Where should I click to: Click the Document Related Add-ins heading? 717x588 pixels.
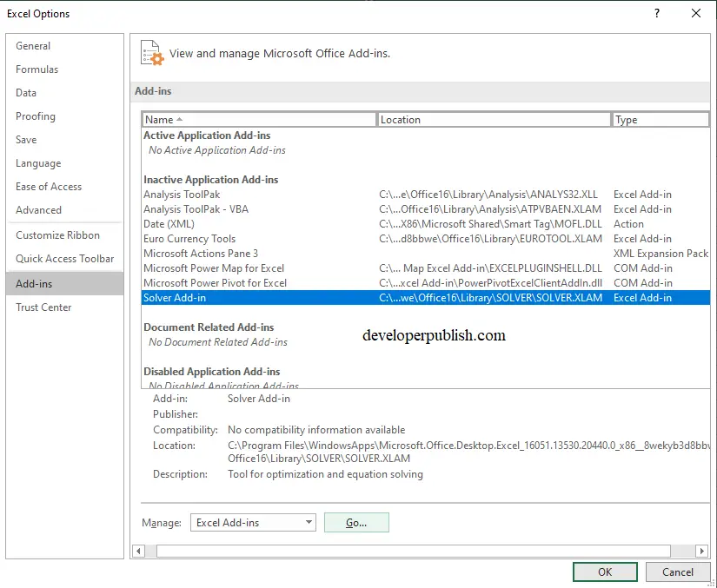click(209, 327)
